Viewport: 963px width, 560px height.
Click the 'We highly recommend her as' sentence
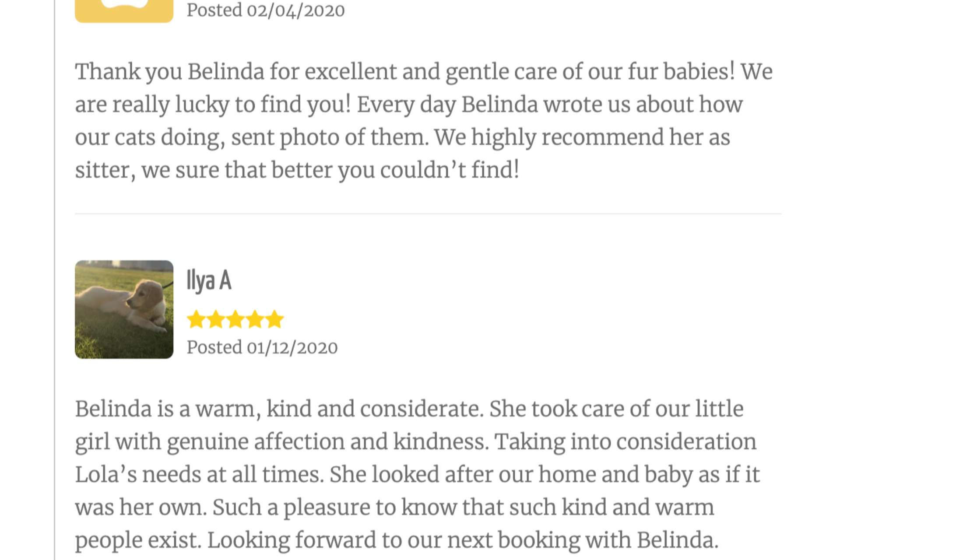(x=582, y=138)
